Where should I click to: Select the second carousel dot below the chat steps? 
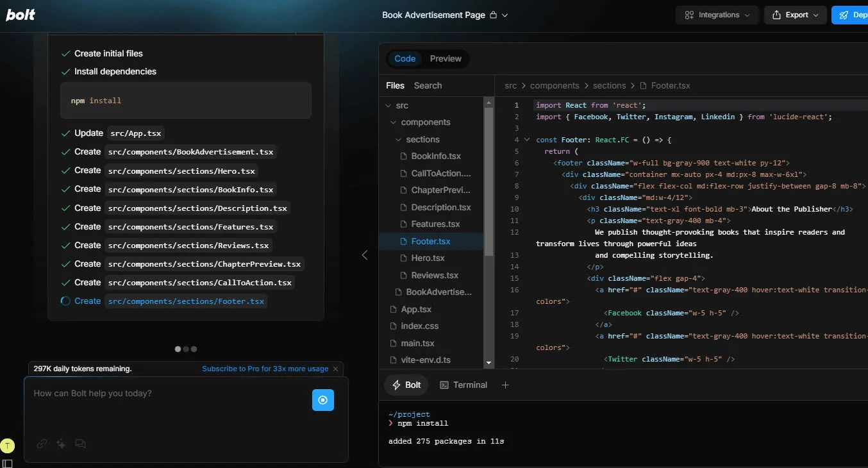pyautogui.click(x=186, y=349)
